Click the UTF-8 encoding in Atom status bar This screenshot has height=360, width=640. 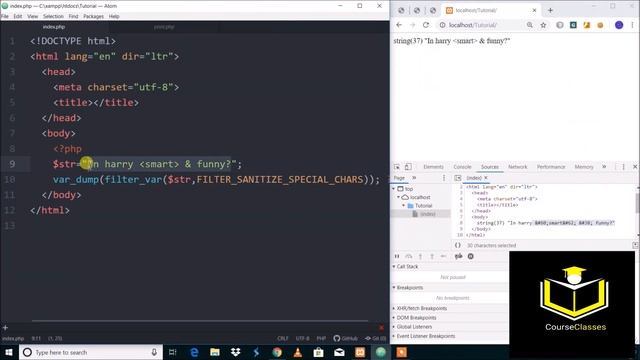tap(302, 338)
